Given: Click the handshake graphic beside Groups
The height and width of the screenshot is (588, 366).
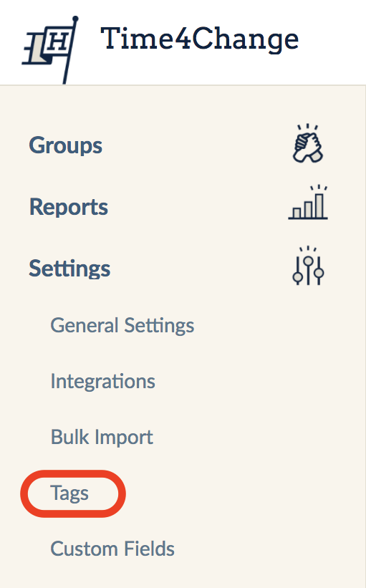Looking at the screenshot, I should click(x=308, y=143).
